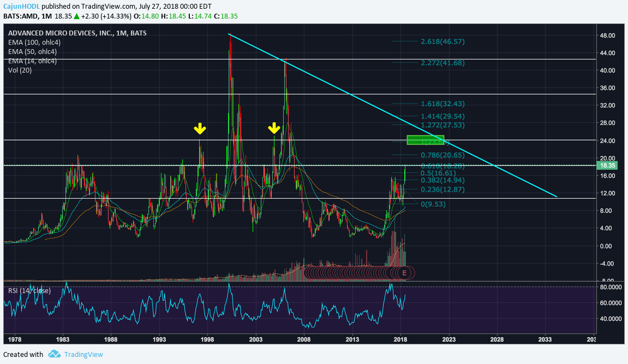Click the 1983 label on time axis
Image resolution: width=628 pixels, height=364 pixels.
click(63, 339)
